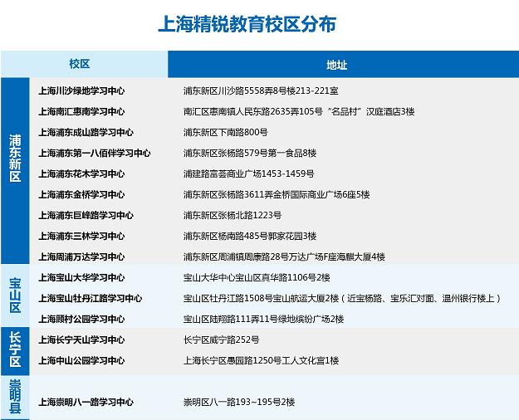The height and width of the screenshot is (420, 519).
Task: Click 上海宝山牡丹江路学习中心 campus name
Action: 90,298
